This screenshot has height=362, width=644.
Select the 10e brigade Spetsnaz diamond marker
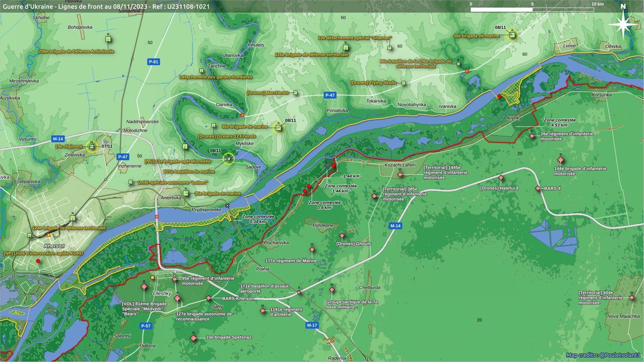pos(193,338)
